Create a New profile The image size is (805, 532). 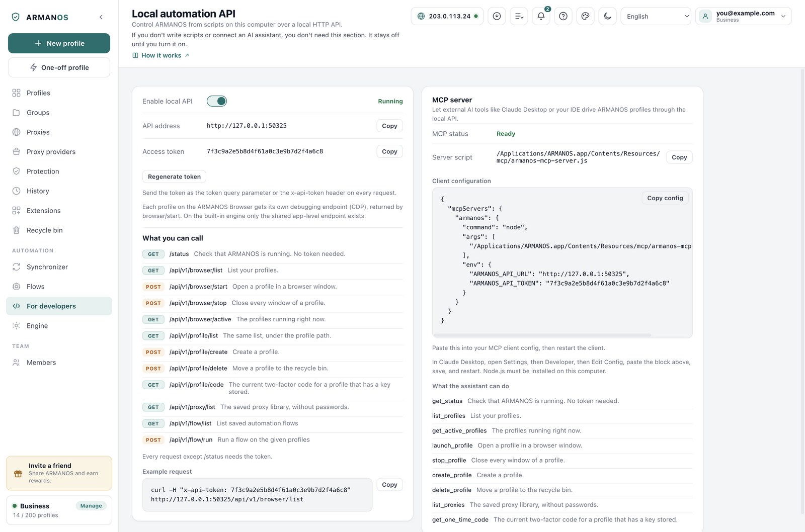[x=59, y=43]
